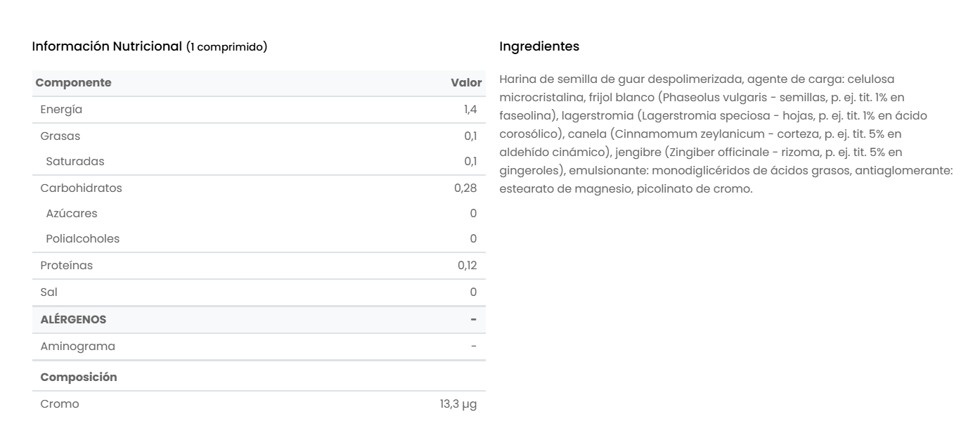Click the Valor column header
980x426 pixels.
pos(466,83)
